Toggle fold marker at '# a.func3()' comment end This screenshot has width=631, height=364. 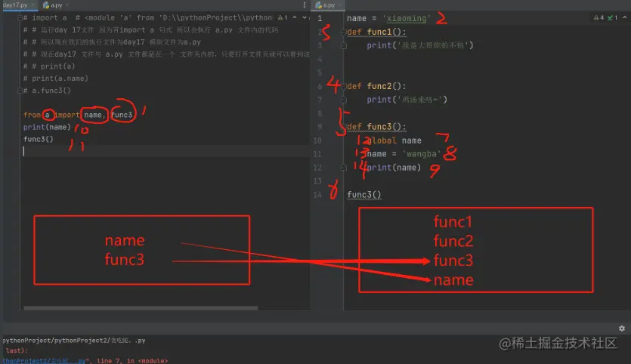20,91
